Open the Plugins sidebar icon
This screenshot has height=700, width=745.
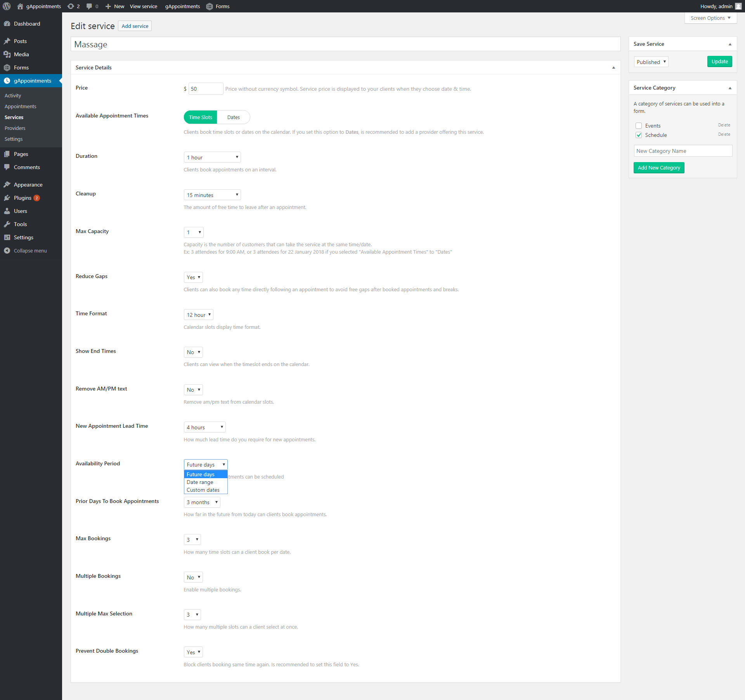pos(7,198)
